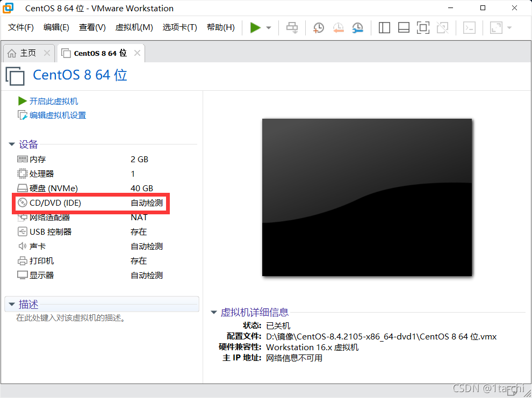Click the 处理器 processor device icon

23,173
